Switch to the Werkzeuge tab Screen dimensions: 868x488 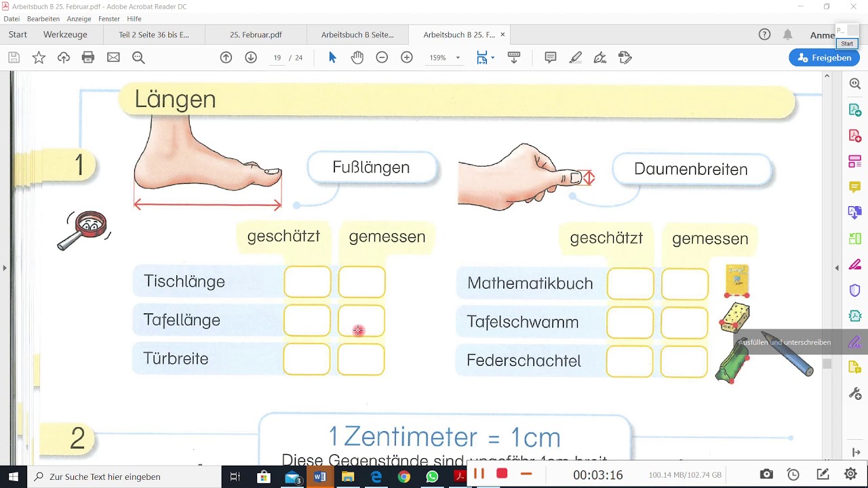coord(65,35)
